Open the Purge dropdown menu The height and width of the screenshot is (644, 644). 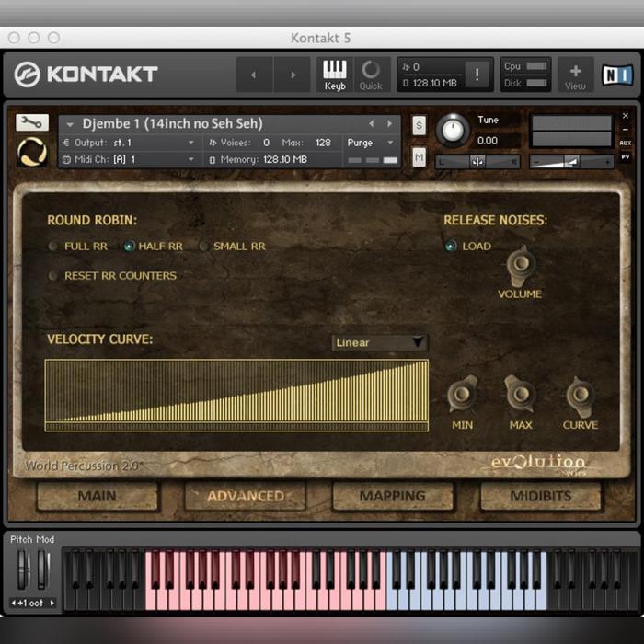(x=372, y=143)
